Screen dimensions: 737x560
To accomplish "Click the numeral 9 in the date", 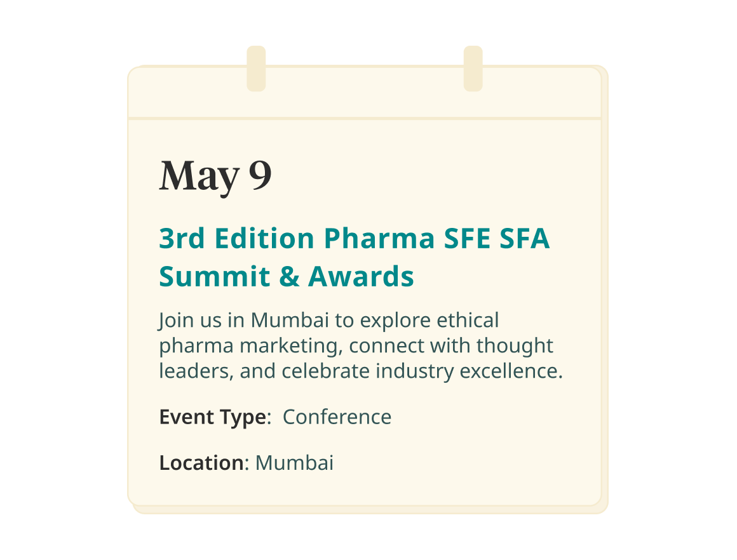I will 260,175.
